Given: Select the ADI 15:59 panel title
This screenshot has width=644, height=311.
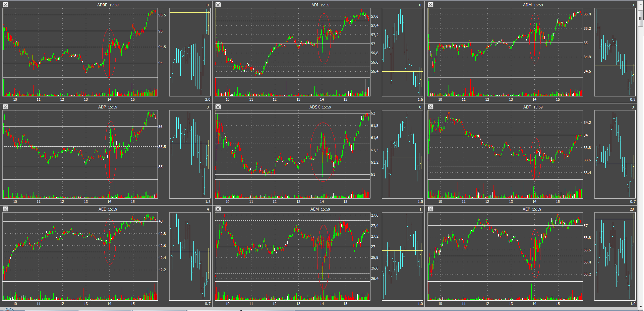Looking at the screenshot, I should [x=320, y=5].
